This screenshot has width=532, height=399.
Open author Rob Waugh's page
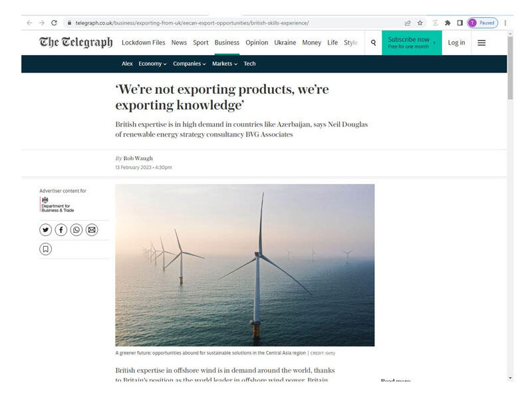point(138,158)
